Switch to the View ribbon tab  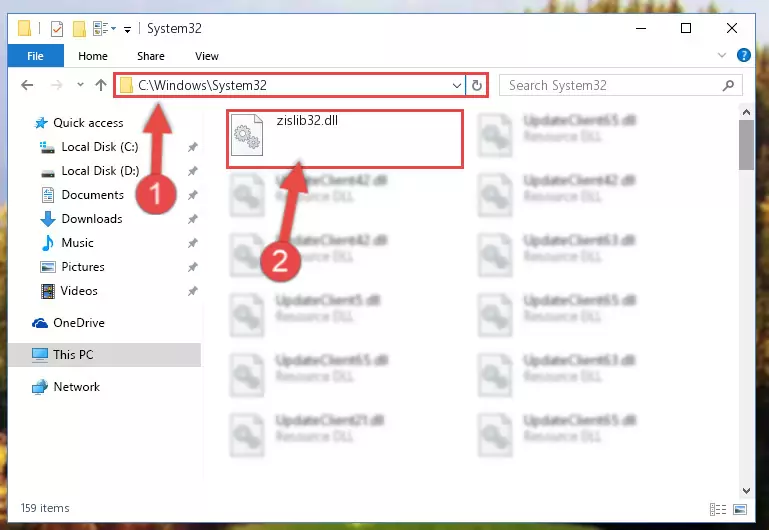(x=206, y=56)
